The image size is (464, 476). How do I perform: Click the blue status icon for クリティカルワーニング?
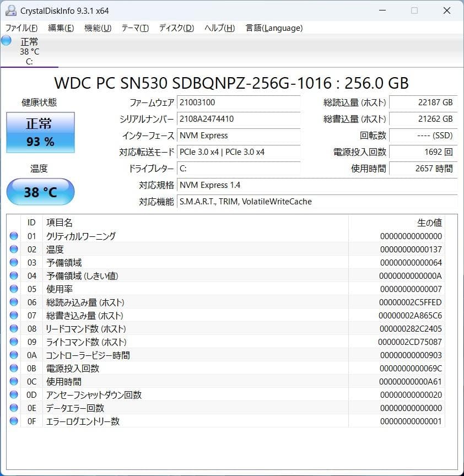14,236
